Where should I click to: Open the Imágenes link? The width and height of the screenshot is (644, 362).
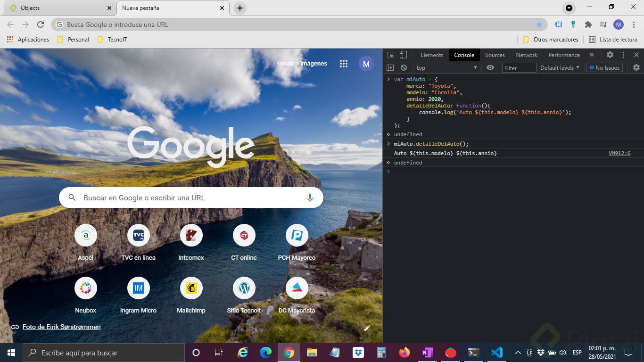[314, 63]
